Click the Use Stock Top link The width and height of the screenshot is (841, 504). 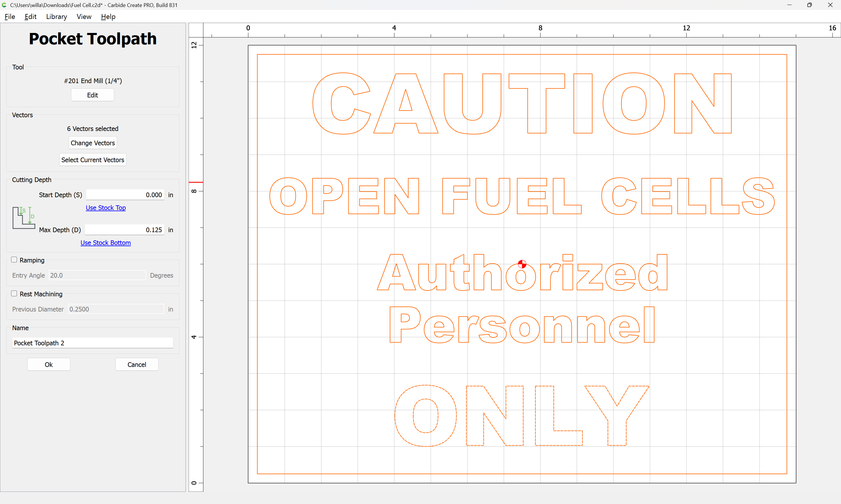(x=105, y=208)
